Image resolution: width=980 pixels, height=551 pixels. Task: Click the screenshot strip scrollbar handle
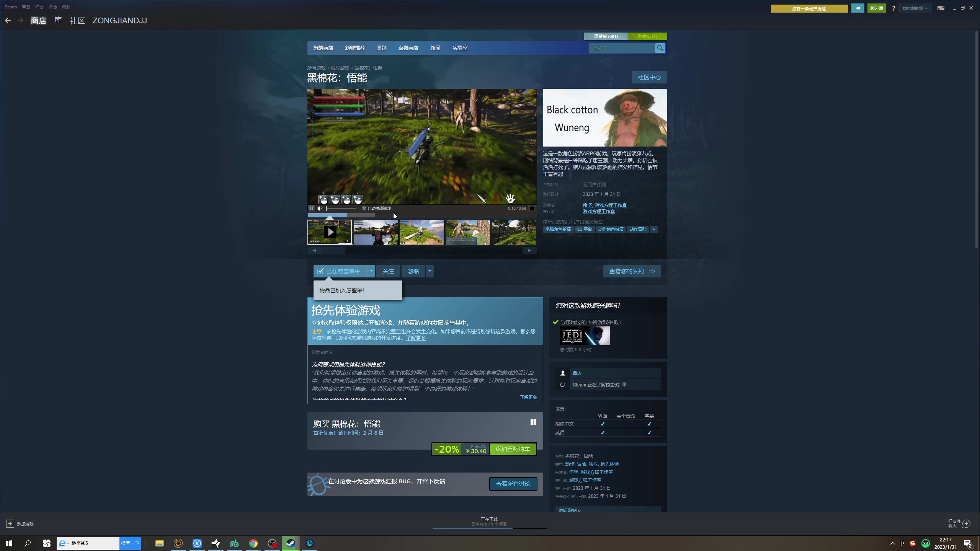coord(333,250)
